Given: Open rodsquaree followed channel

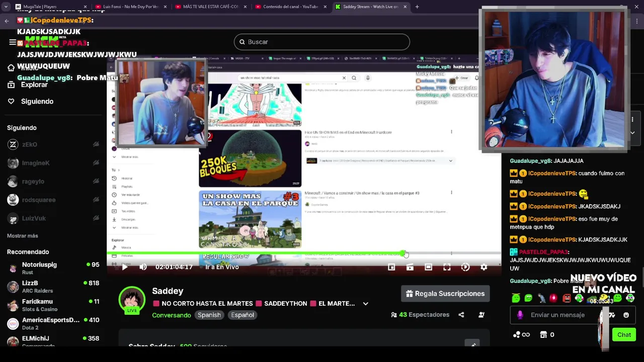Looking at the screenshot, I should tap(53, 200).
